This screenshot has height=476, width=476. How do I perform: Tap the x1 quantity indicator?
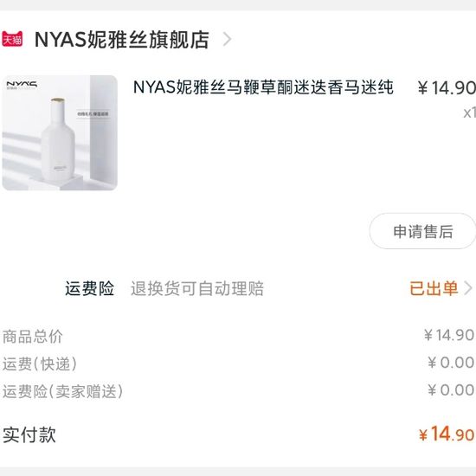point(469,113)
